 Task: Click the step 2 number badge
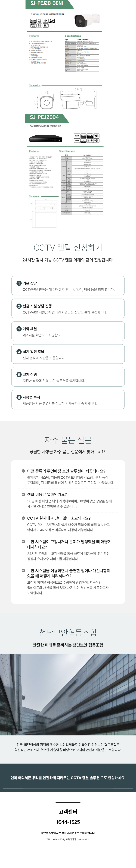tap(19, 306)
